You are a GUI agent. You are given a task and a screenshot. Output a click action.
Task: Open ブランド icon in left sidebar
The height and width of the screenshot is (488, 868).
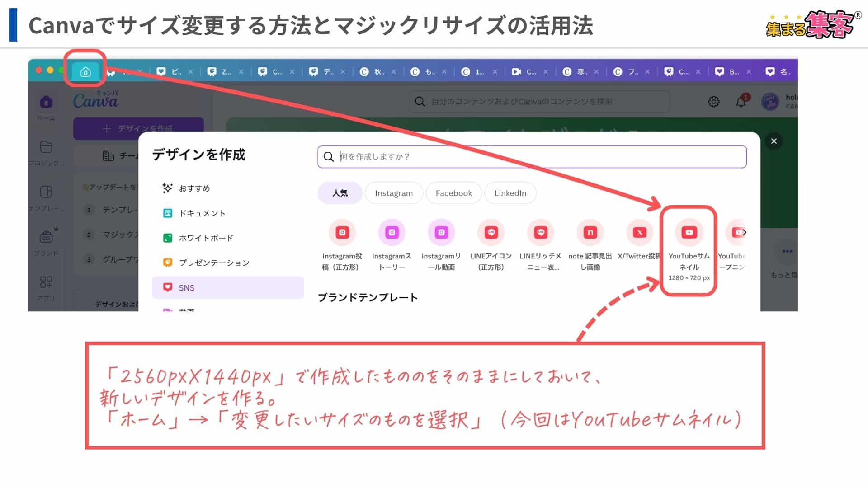coord(46,236)
